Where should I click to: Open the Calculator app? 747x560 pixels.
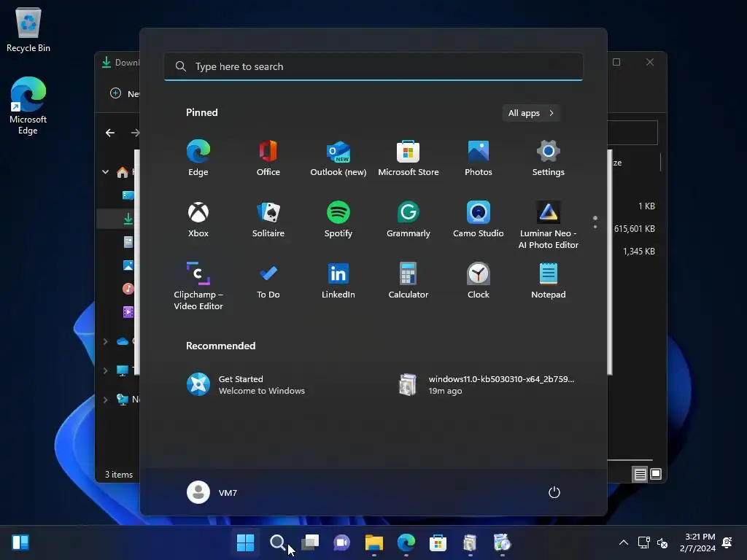click(x=409, y=281)
